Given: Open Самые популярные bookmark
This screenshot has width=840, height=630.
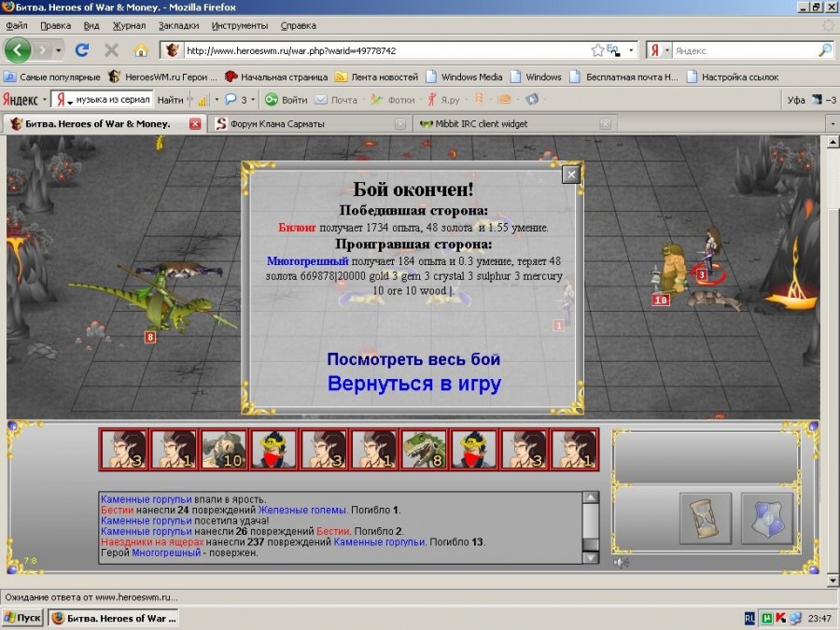Looking at the screenshot, I should pyautogui.click(x=52, y=77).
